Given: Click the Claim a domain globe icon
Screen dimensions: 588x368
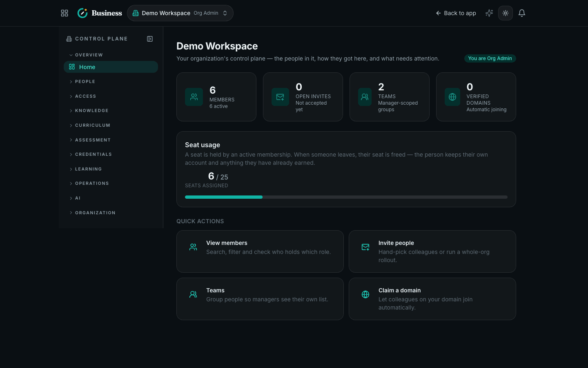Looking at the screenshot, I should pos(365,294).
